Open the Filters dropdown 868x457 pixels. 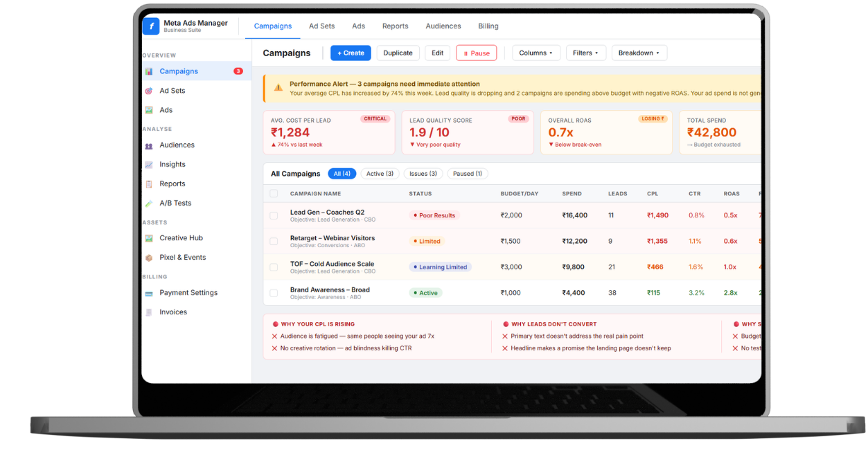[x=586, y=53]
